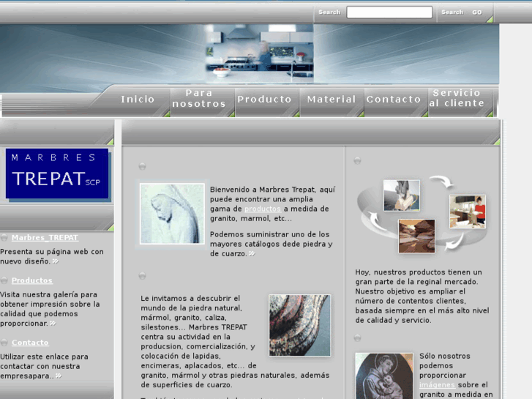This screenshot has height=399, width=532.
Task: Go to the Producto section
Action: tap(265, 99)
